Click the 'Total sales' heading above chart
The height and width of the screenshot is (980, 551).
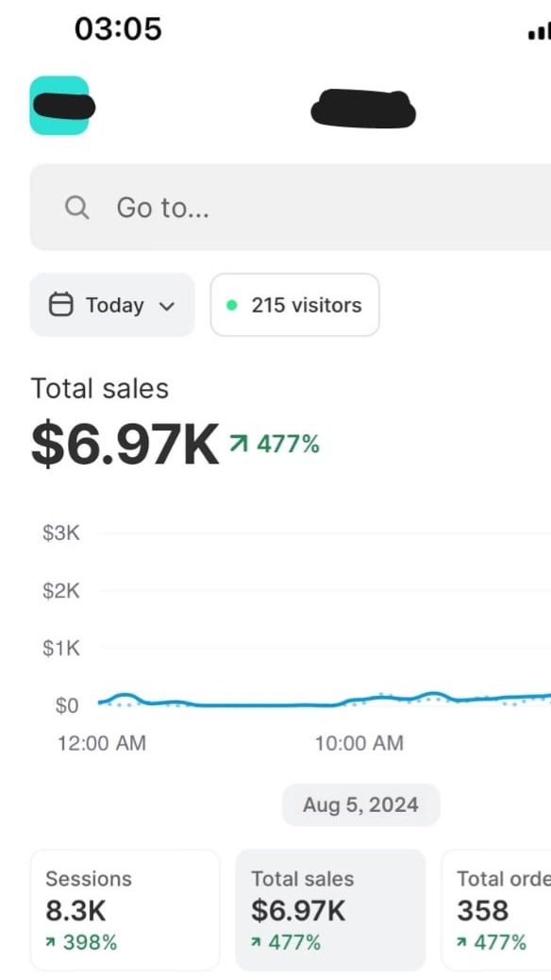(100, 389)
